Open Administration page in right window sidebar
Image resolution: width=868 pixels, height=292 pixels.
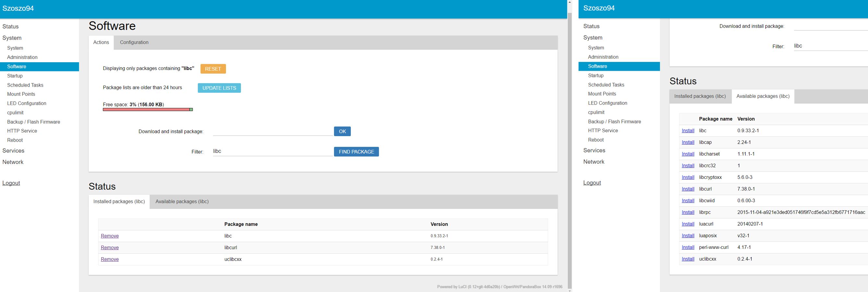coord(603,57)
